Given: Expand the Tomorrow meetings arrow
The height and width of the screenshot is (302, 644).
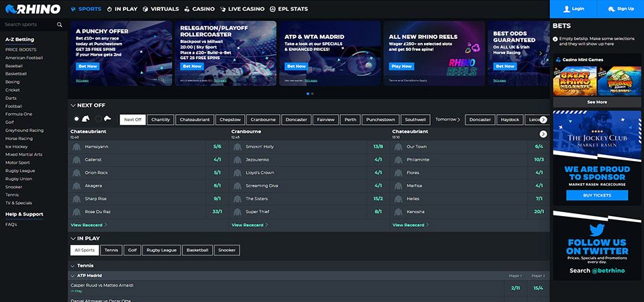Looking at the screenshot, I should click(459, 119).
